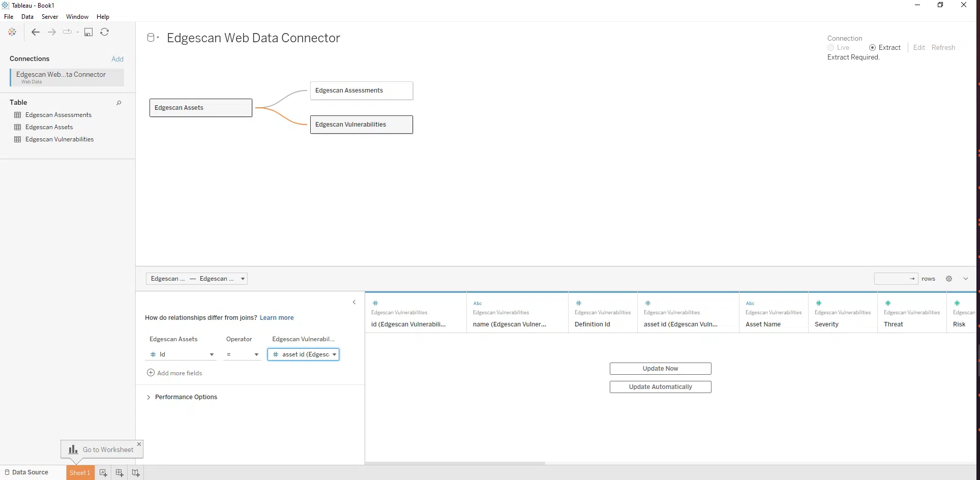The width and height of the screenshot is (980, 480).
Task: Open the operator equals dropdown
Action: pyautogui.click(x=242, y=354)
